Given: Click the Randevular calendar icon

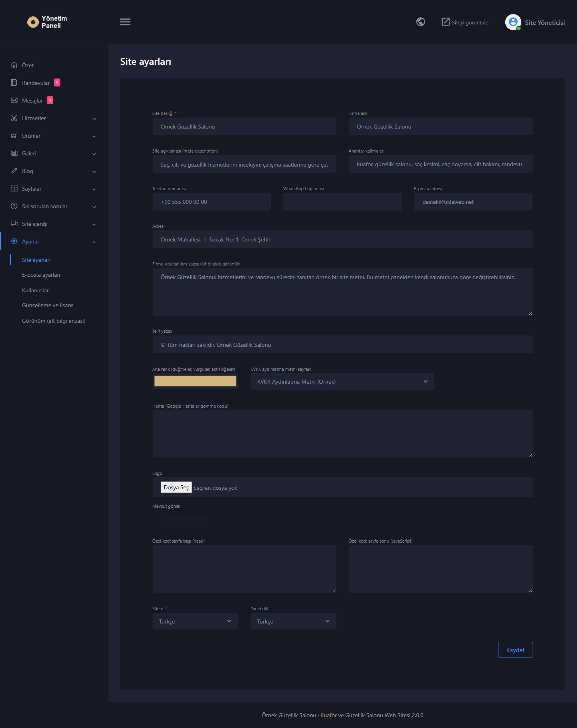Looking at the screenshot, I should click(14, 83).
